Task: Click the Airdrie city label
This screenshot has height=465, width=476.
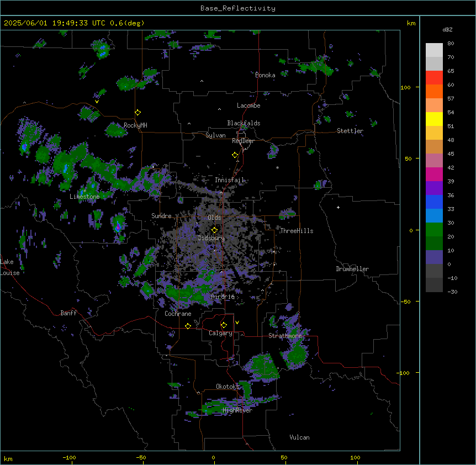Action: click(x=223, y=297)
